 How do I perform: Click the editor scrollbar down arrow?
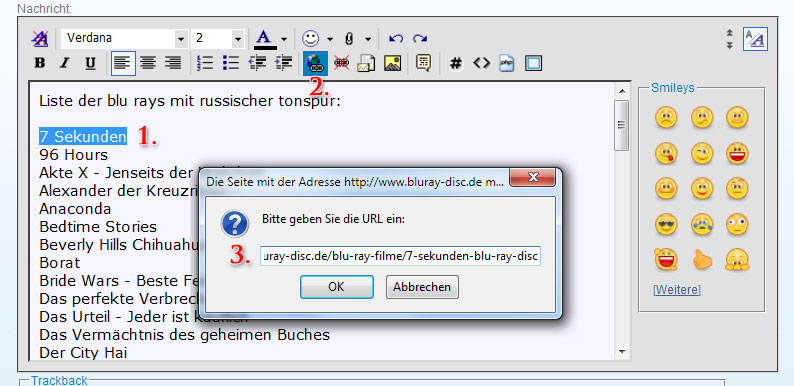tap(621, 351)
